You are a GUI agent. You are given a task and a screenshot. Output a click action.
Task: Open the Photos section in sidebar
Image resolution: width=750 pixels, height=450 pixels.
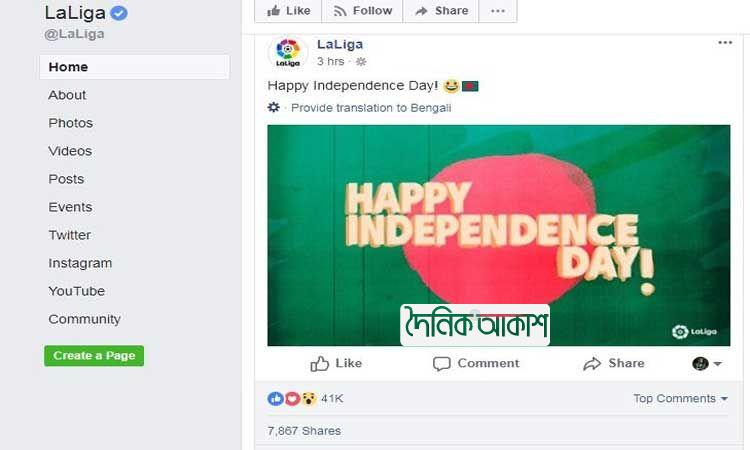71,123
